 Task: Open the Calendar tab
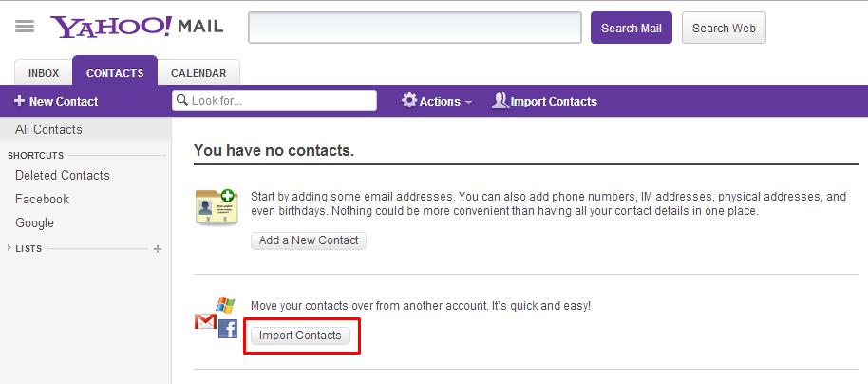[198, 72]
